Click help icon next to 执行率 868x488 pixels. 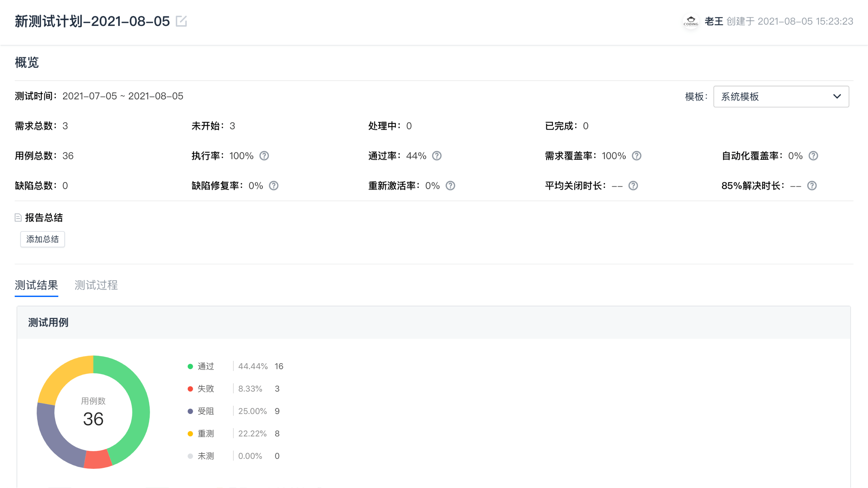pyautogui.click(x=264, y=156)
